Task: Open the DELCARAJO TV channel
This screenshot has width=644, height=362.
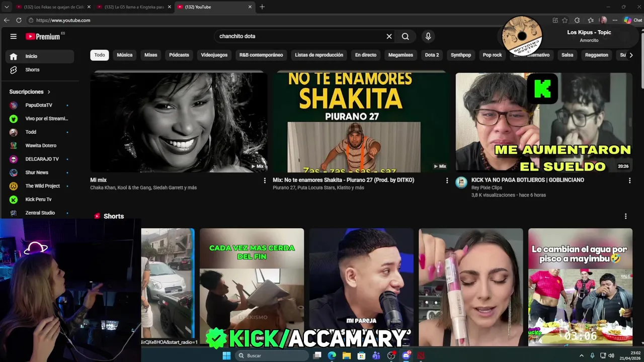Action: click(x=39, y=159)
